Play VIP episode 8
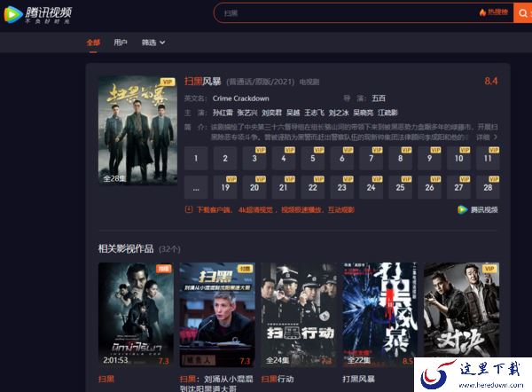Viewport: 532px width, 392px height. click(401, 158)
